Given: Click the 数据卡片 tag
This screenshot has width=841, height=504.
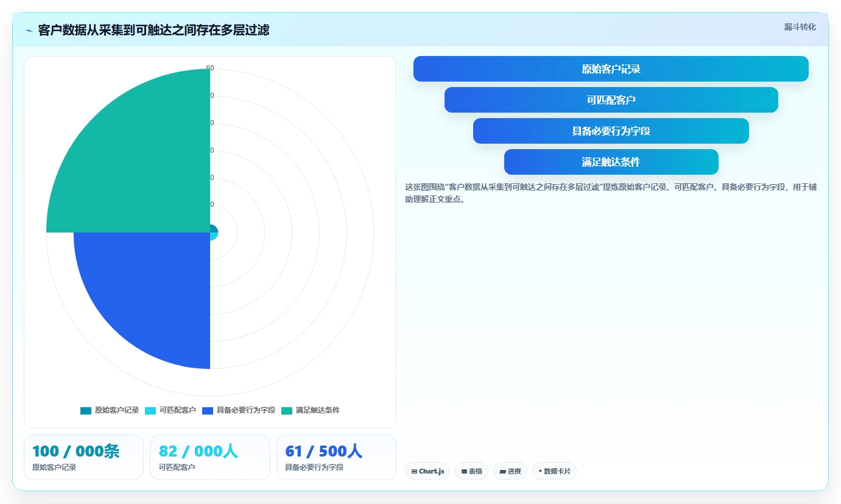Looking at the screenshot, I should (554, 471).
